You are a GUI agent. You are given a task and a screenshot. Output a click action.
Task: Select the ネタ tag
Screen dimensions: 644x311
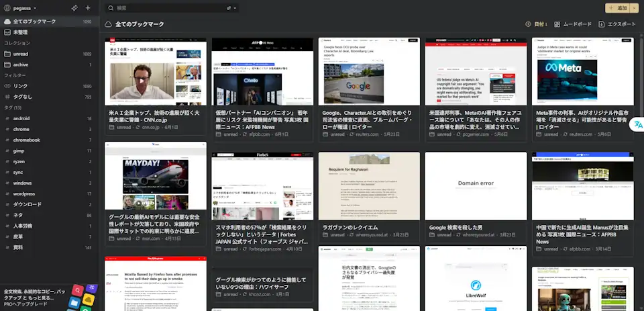(49, 215)
